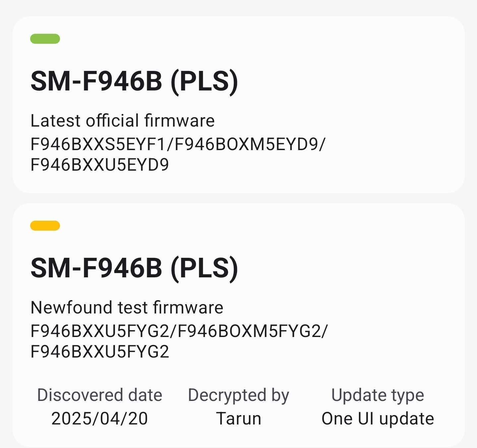This screenshot has height=448, width=477.
Task: Tap the "One UI update" value
Action: (378, 419)
